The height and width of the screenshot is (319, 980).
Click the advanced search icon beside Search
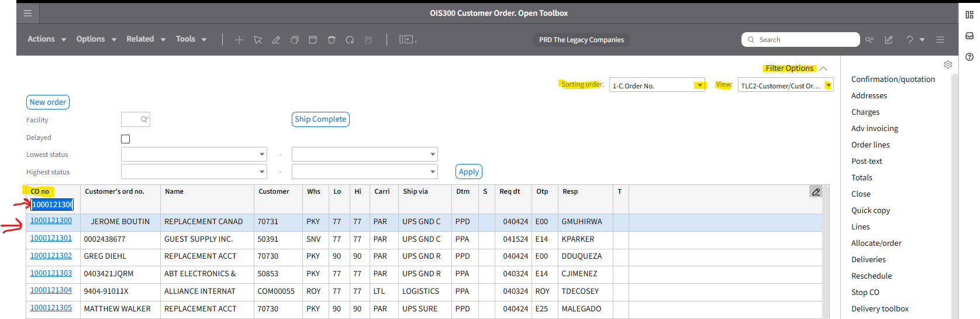869,40
